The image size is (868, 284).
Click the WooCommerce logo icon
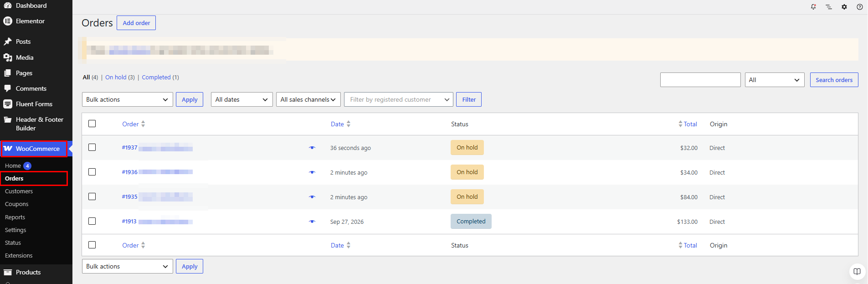pos(8,149)
